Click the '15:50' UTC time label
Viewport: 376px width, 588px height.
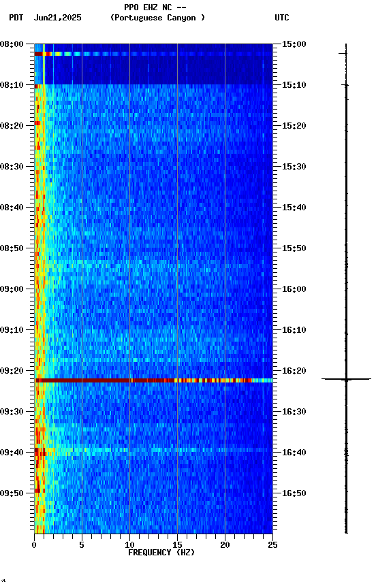(x=294, y=248)
